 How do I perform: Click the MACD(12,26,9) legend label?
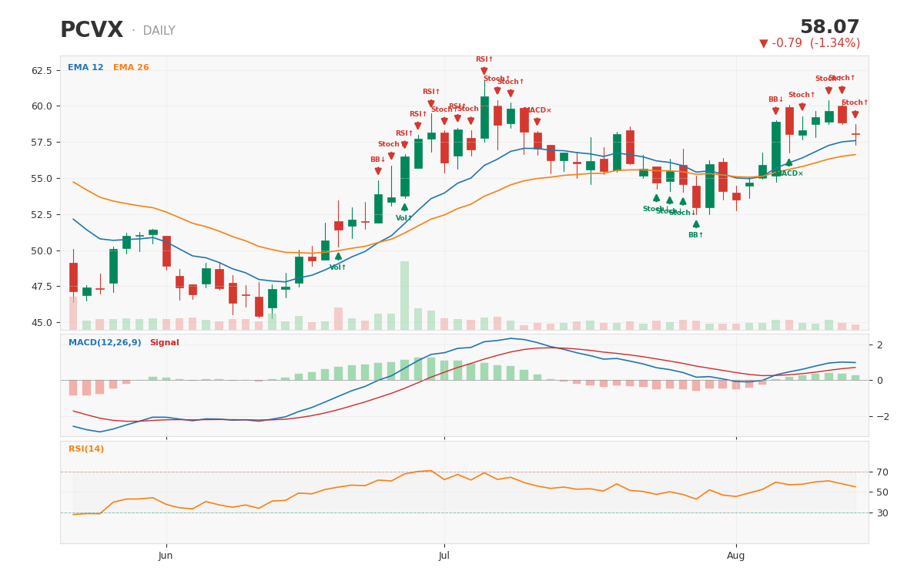coord(105,343)
